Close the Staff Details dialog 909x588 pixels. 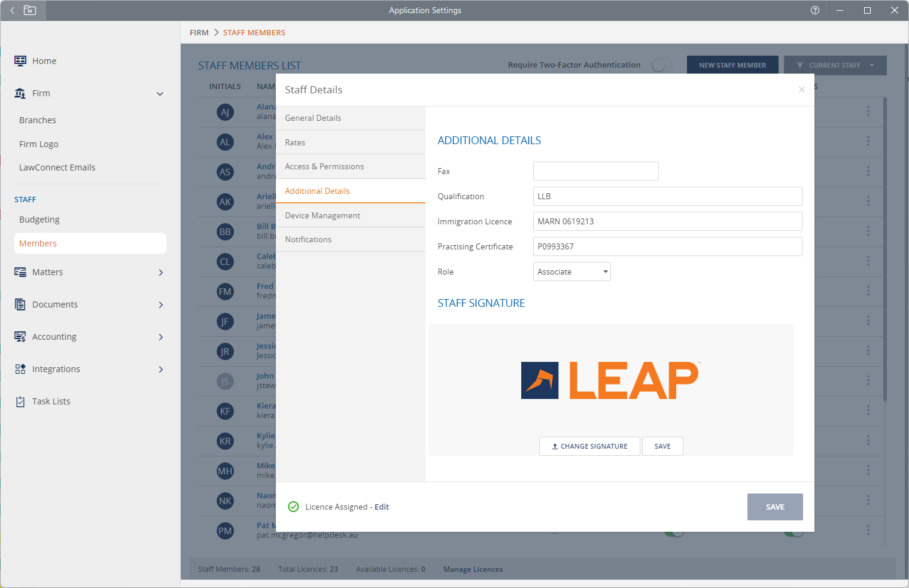[801, 90]
